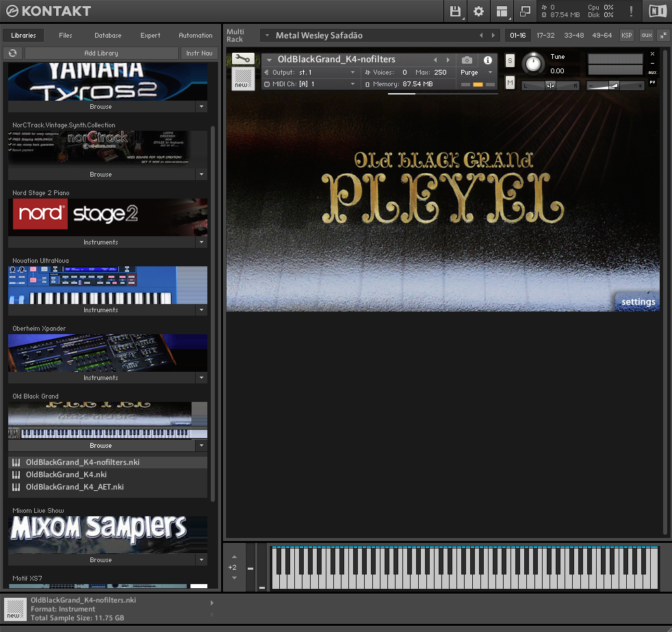Open the Novation UltraNova options arrow

[x=201, y=310]
